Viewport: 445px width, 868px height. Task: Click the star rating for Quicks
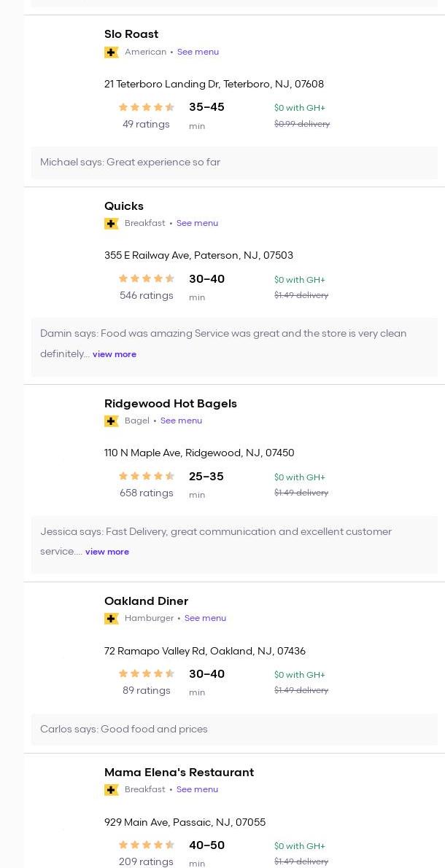tap(146, 278)
